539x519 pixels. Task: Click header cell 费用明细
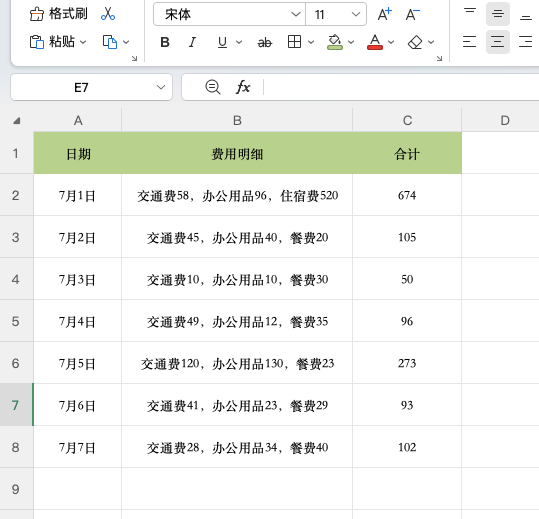pyautogui.click(x=237, y=153)
